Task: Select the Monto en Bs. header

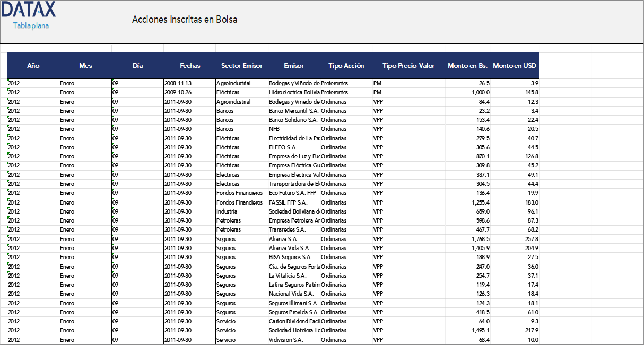Action: (468, 66)
